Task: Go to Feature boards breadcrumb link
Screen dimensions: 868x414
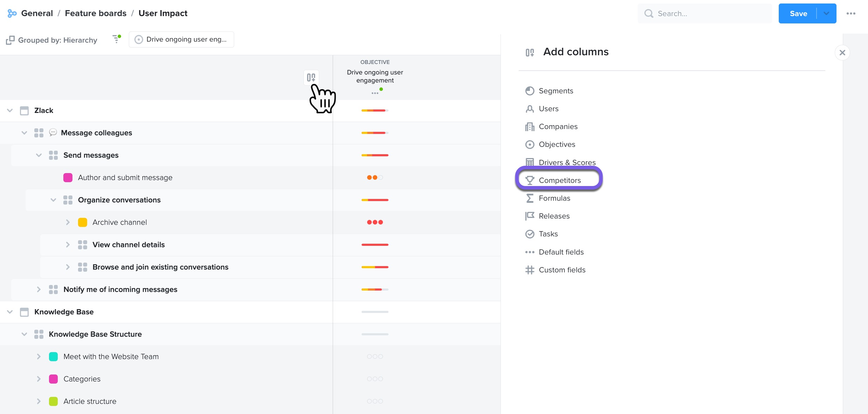Action: click(x=96, y=13)
